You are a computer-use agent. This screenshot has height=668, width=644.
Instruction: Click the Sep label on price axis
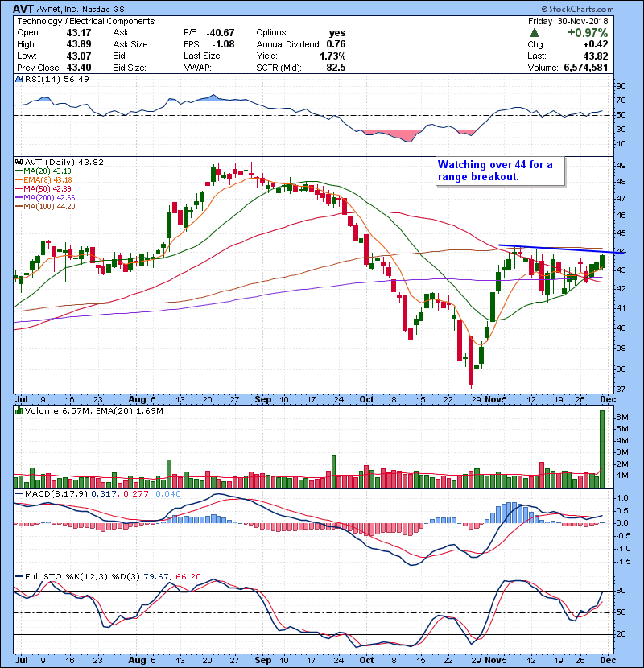262,400
